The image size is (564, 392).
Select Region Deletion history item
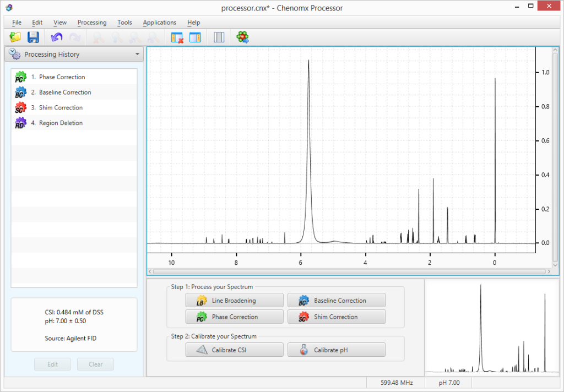(x=61, y=123)
